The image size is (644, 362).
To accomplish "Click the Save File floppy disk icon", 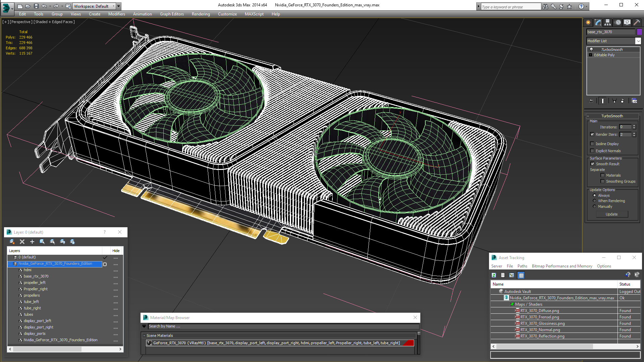I will tap(36, 6).
